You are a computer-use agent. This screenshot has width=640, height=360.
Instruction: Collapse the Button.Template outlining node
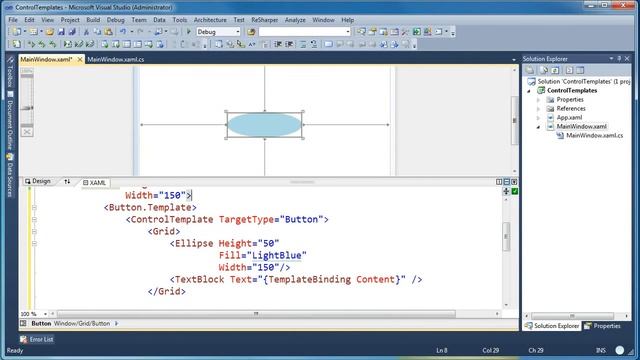point(34,207)
